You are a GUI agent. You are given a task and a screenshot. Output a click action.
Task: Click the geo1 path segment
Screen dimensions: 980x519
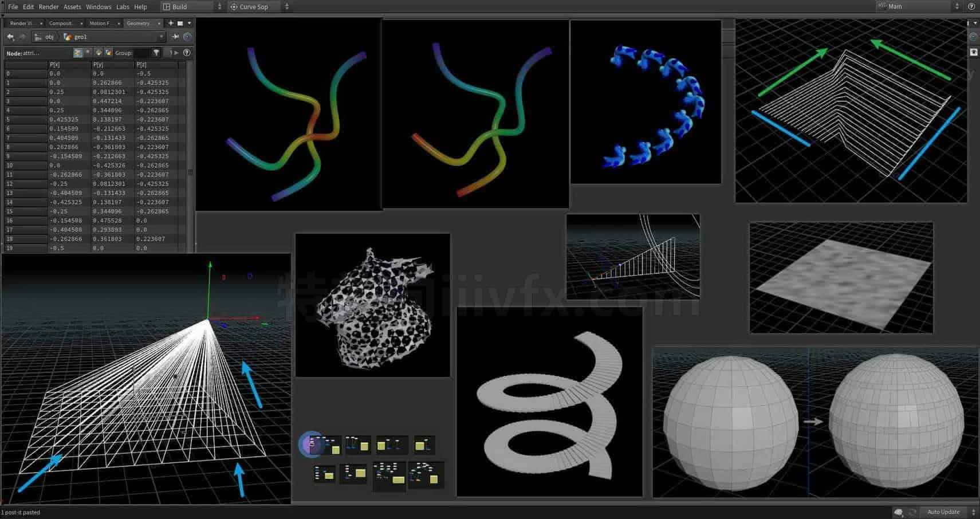[76, 37]
